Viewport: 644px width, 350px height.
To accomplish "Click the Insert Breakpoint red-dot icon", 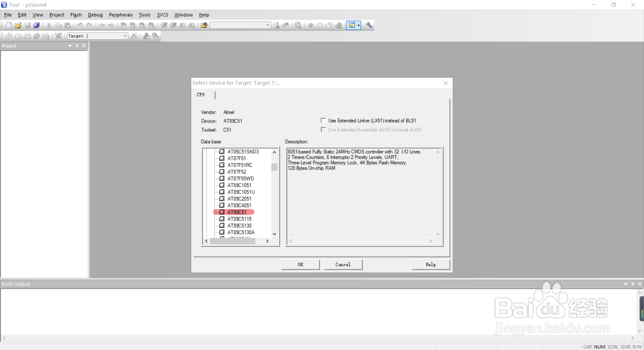I will [311, 25].
